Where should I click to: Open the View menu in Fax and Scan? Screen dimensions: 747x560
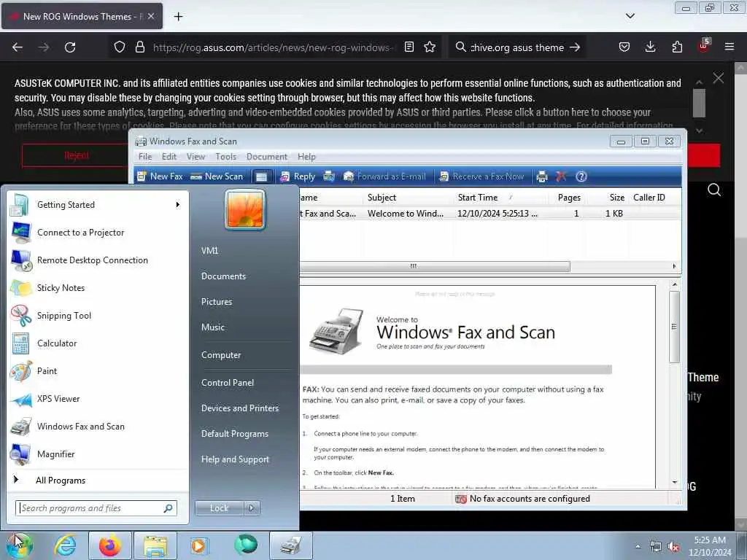[x=196, y=157]
